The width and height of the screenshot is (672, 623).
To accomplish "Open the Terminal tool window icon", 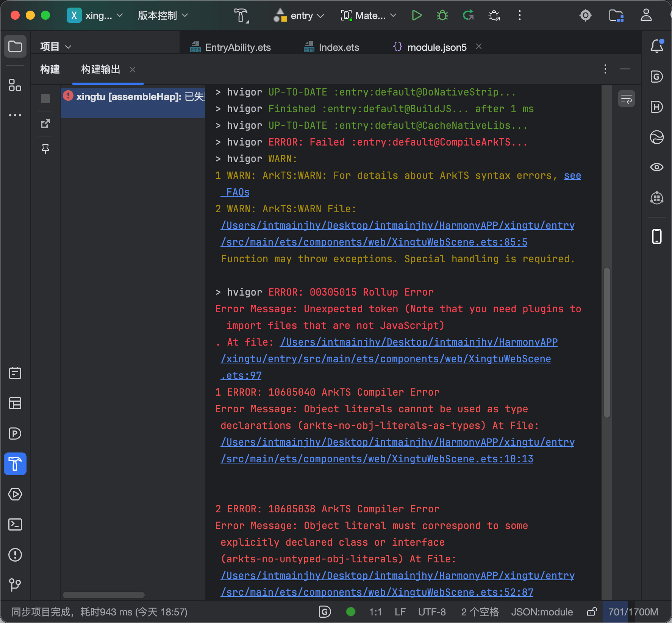I will point(15,524).
